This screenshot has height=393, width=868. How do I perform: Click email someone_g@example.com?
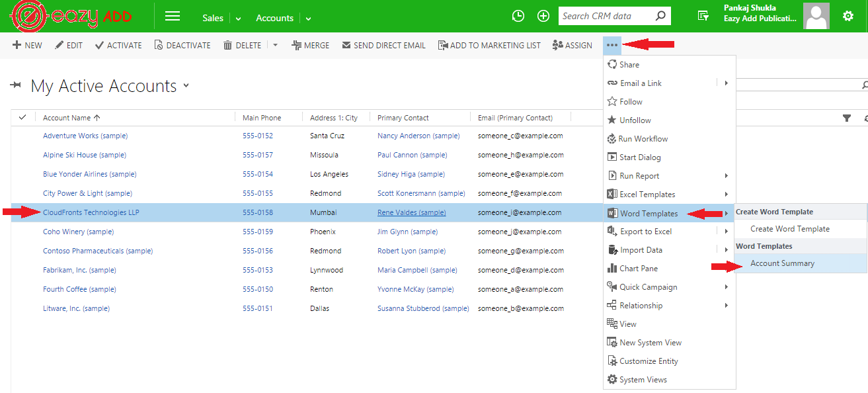click(520, 251)
